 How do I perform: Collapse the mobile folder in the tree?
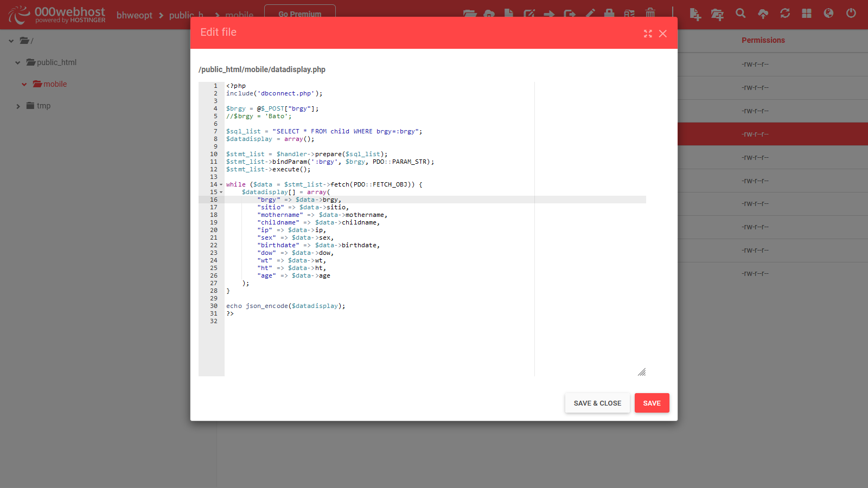click(x=24, y=84)
